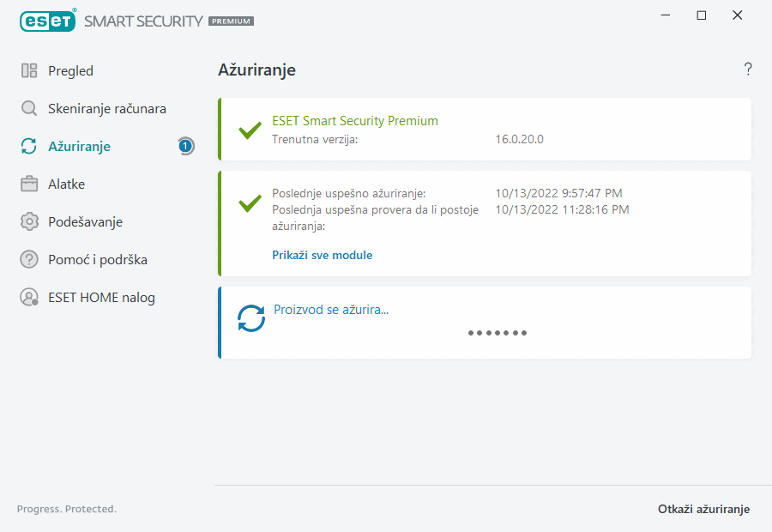Image resolution: width=772 pixels, height=532 pixels.
Task: Select Skeniranje računara in sidebar
Action: point(106,109)
